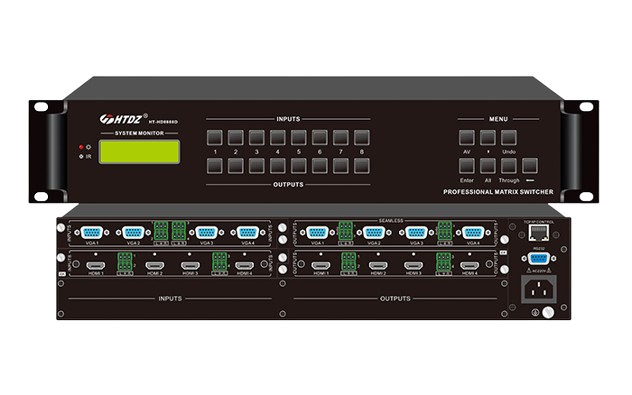Push the OUTPUTS row button under number 1
The image size is (632, 395).
click(214, 166)
